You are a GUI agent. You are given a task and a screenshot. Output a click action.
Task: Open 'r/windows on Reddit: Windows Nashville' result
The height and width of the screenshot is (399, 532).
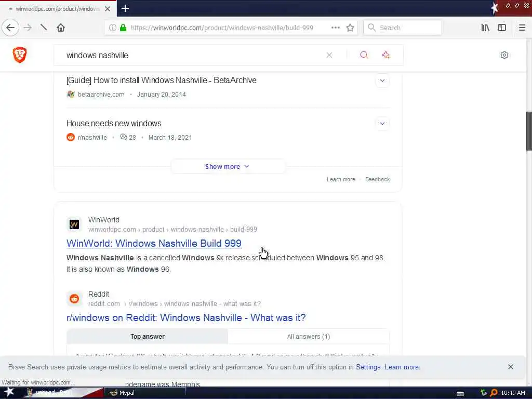click(186, 317)
